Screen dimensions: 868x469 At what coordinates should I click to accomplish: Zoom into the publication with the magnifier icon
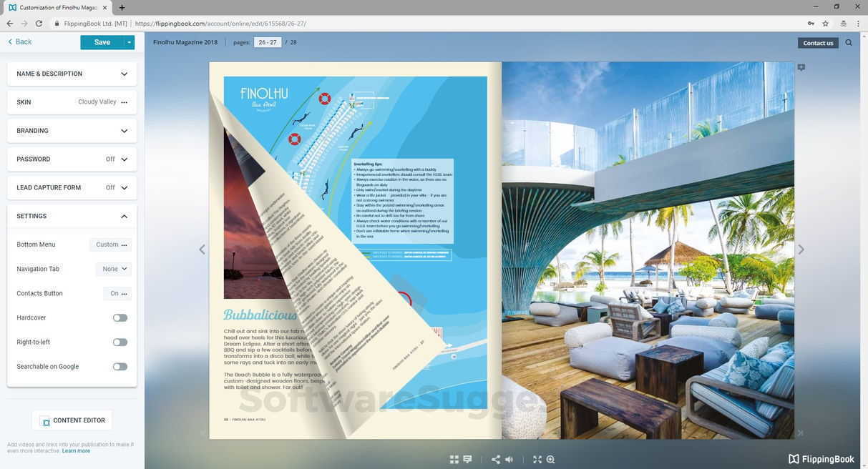(551, 460)
